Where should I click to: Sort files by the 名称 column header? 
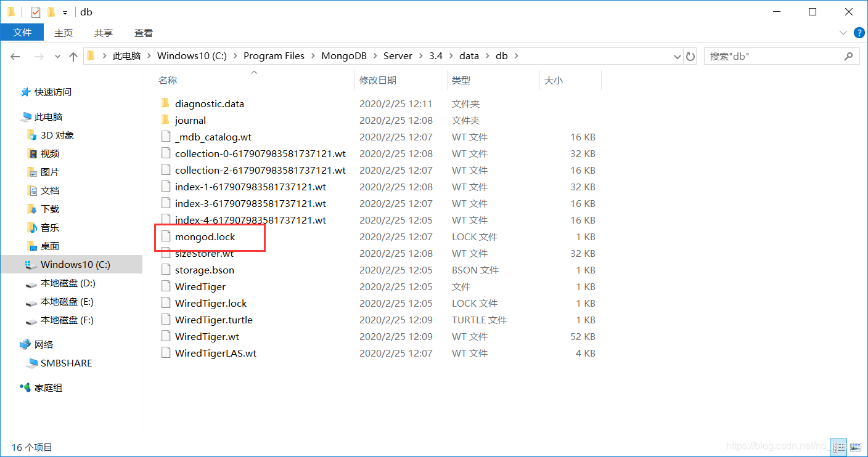(x=167, y=79)
